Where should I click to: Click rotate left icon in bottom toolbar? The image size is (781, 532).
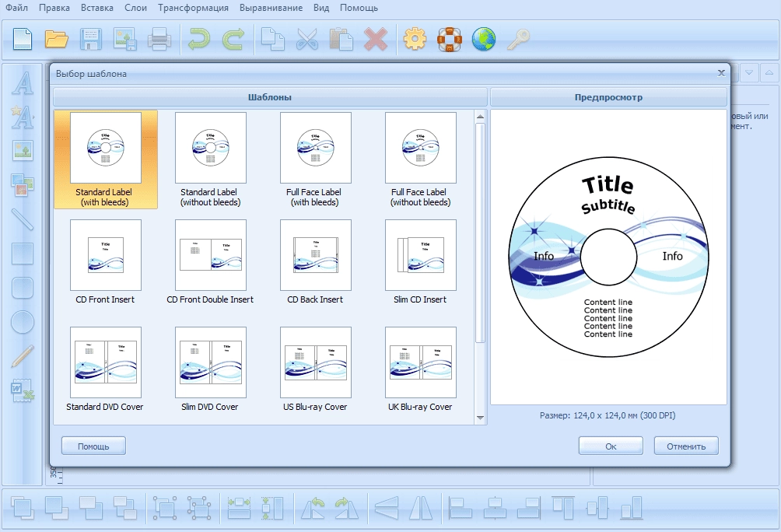coord(313,508)
